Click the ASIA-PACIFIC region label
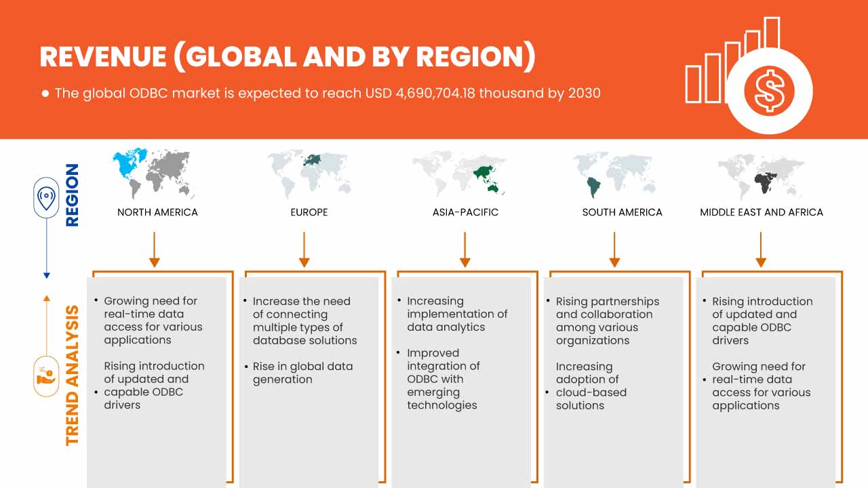Viewport: 868px width, 488px height. (x=465, y=212)
